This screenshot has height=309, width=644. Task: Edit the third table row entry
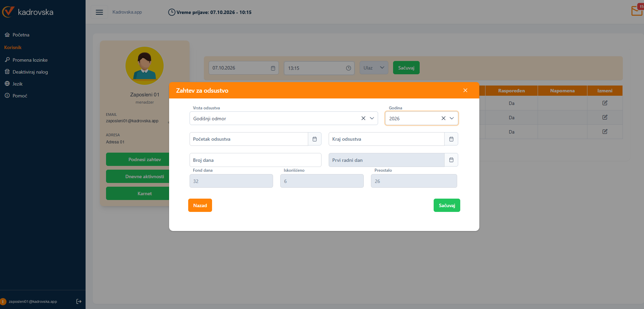pyautogui.click(x=605, y=132)
